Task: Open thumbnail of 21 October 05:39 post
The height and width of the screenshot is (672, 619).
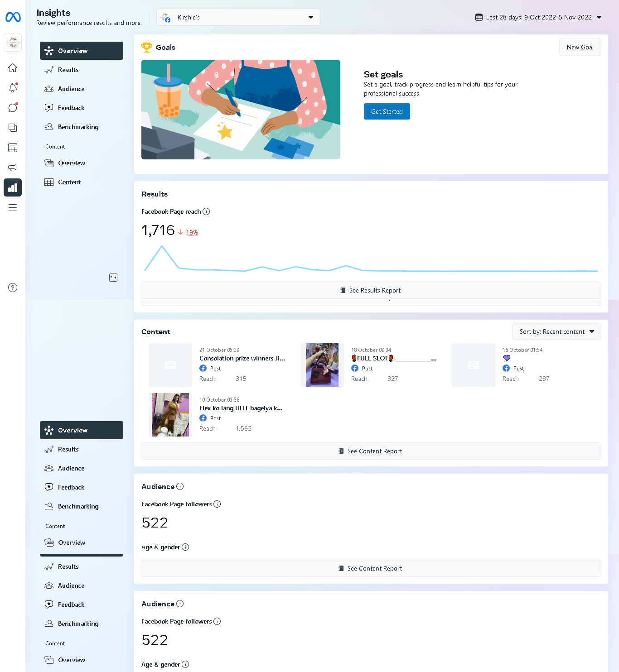Action: [170, 365]
